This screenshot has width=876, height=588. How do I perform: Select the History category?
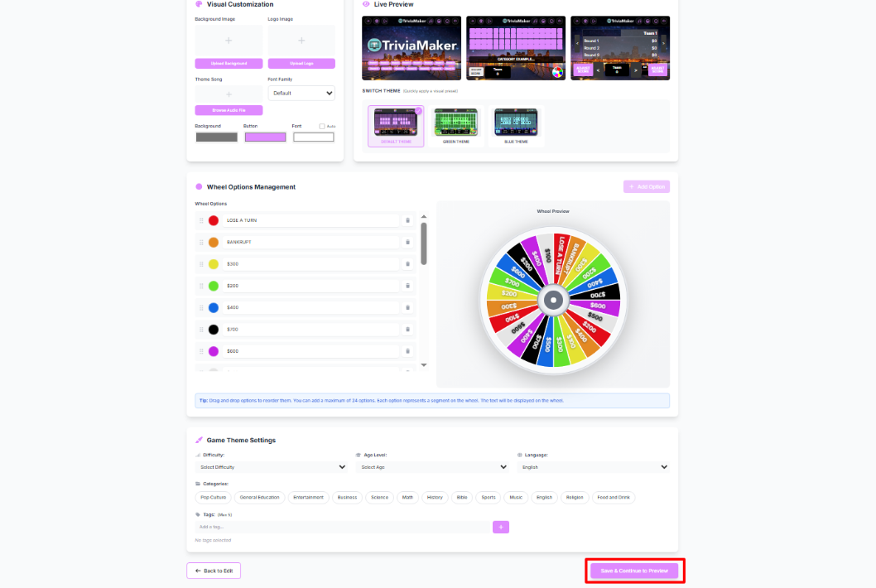click(x=435, y=498)
